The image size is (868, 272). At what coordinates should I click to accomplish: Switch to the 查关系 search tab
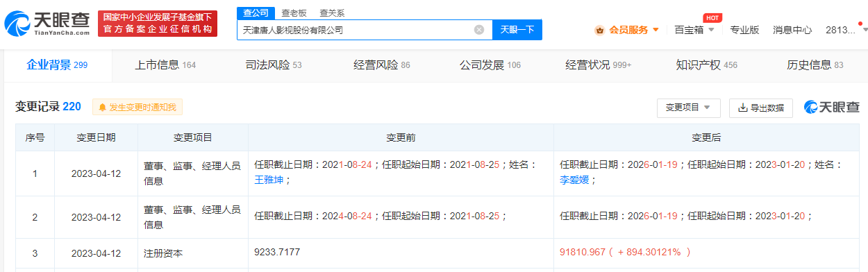click(x=332, y=13)
